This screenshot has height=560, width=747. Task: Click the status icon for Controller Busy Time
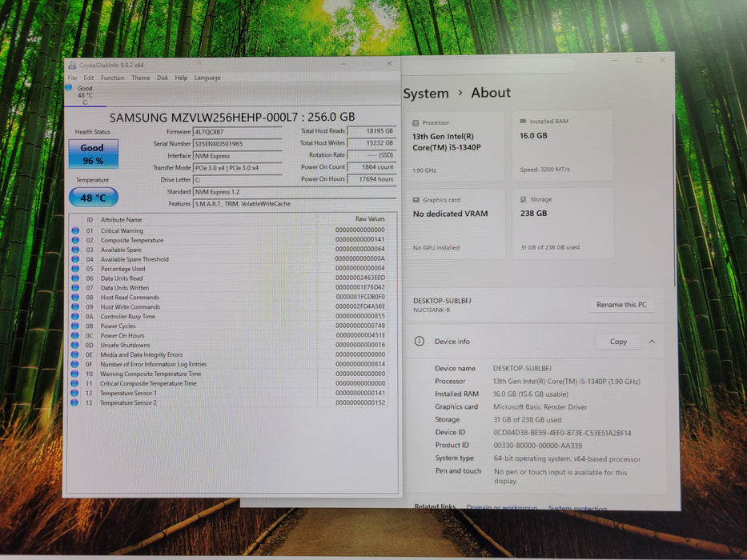(x=75, y=316)
